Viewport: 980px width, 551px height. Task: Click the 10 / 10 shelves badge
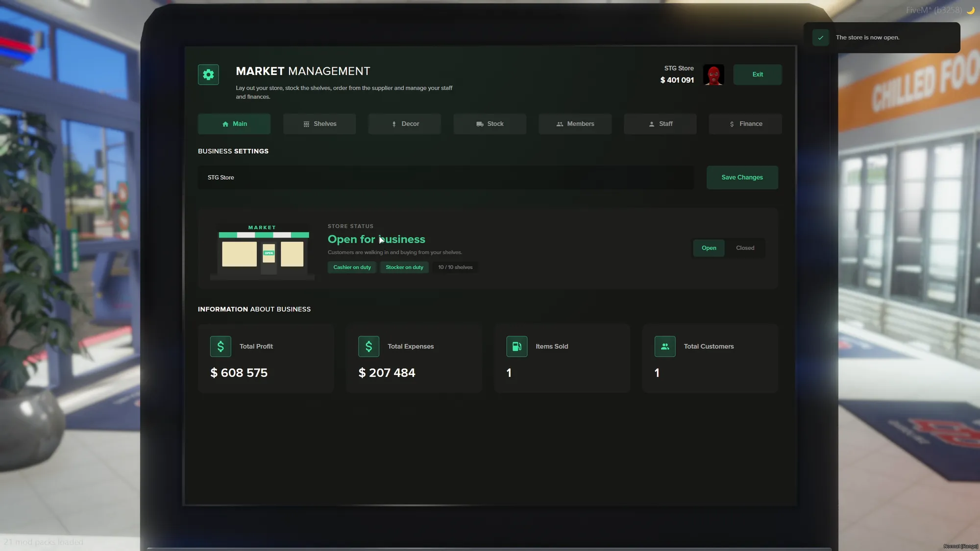pyautogui.click(x=455, y=267)
